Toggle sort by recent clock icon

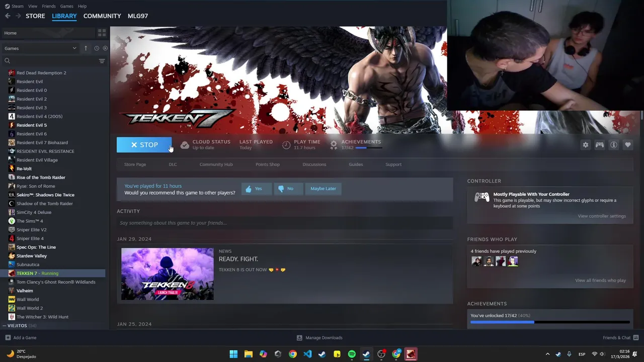click(96, 48)
